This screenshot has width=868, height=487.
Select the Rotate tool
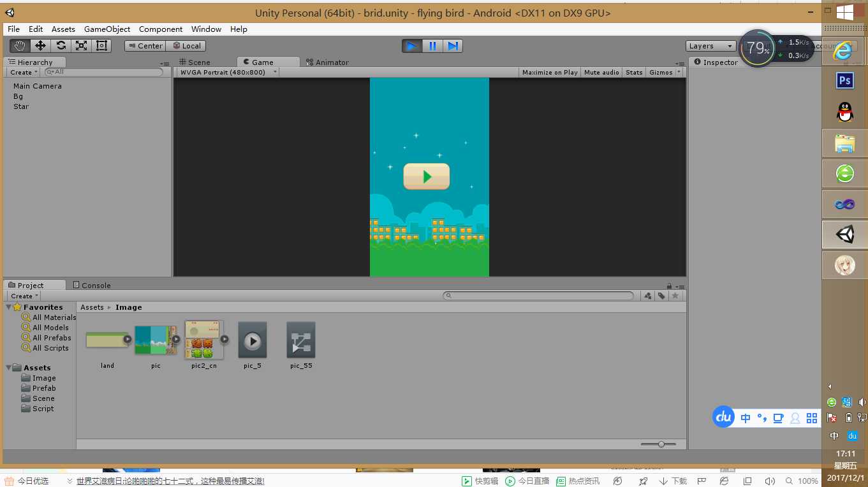(61, 45)
